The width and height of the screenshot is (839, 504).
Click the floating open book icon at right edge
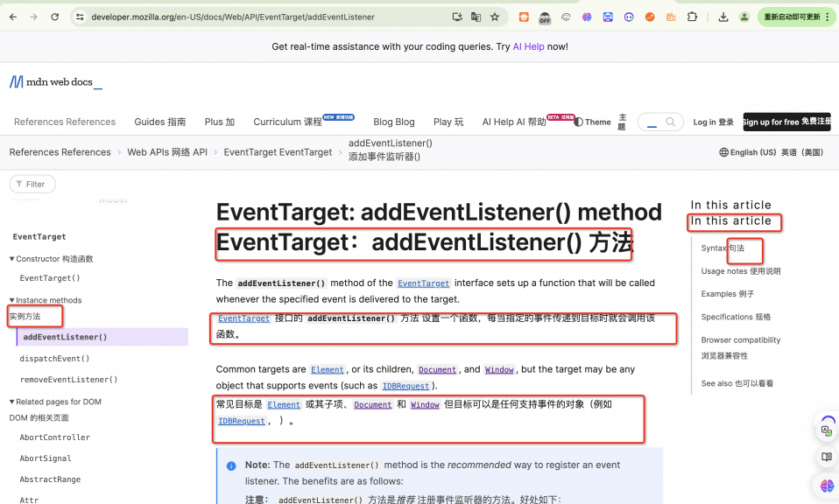[x=827, y=457]
